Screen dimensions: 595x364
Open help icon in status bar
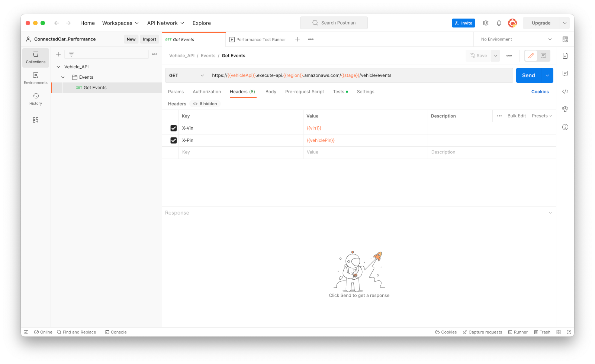(x=569, y=332)
